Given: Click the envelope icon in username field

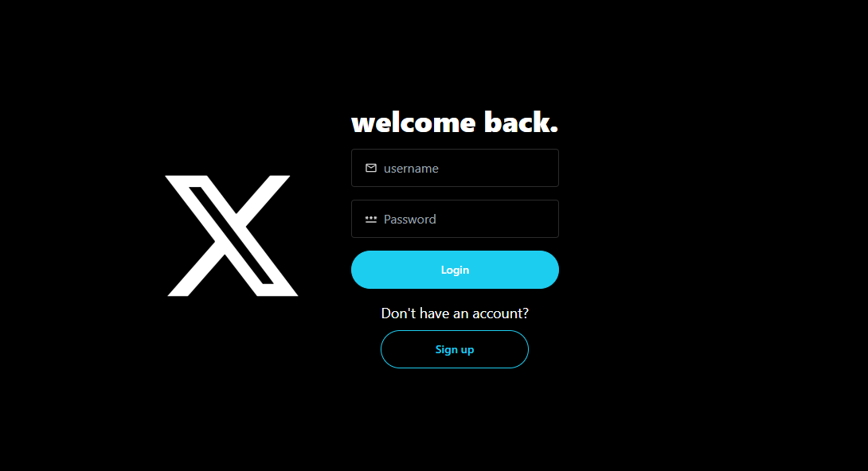Looking at the screenshot, I should [371, 168].
